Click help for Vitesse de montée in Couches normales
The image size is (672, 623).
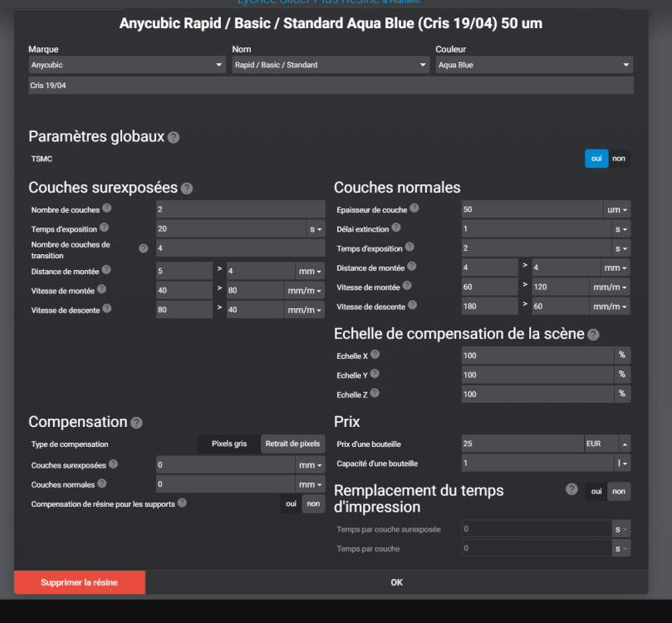pyautogui.click(x=407, y=286)
